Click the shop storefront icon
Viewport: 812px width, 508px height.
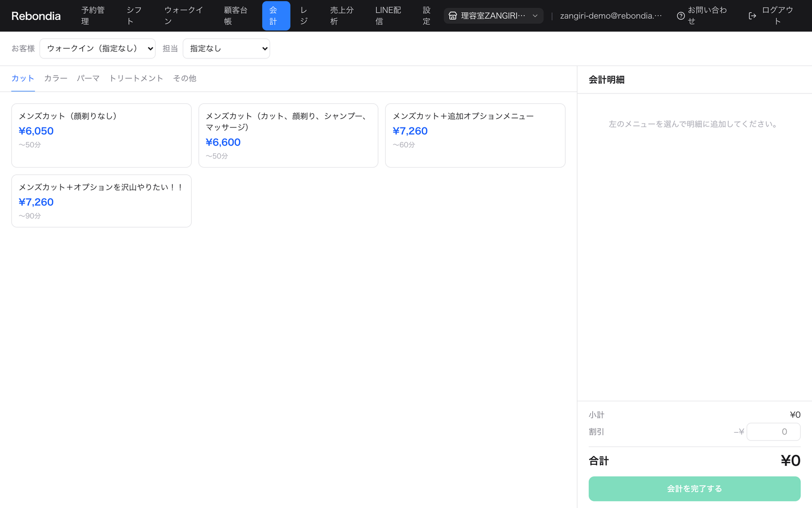coord(453,16)
